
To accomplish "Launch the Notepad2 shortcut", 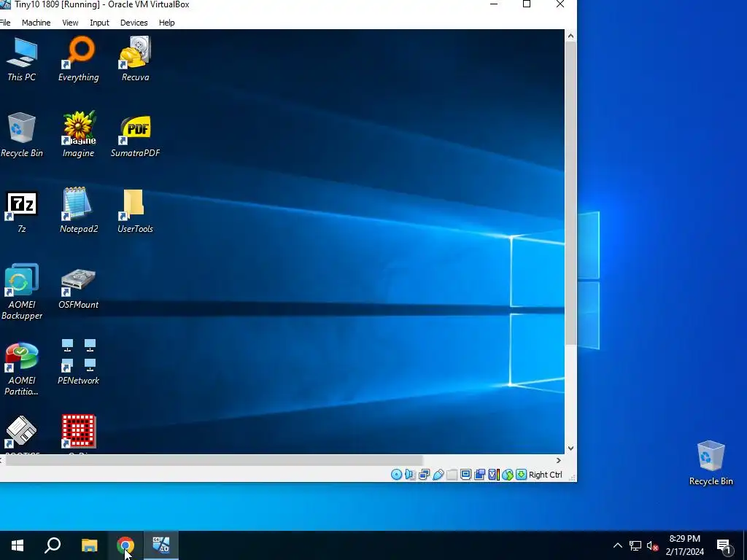I will 79,211.
